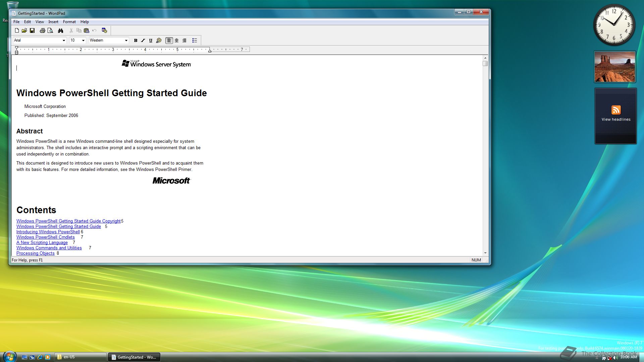
Task: Launch Internet Explorer from Quick Launch
Action: (40, 357)
